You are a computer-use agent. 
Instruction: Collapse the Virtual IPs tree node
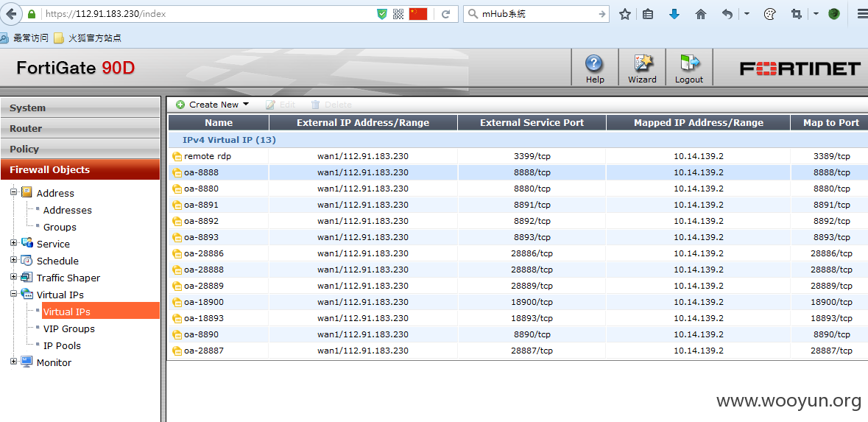coord(13,294)
